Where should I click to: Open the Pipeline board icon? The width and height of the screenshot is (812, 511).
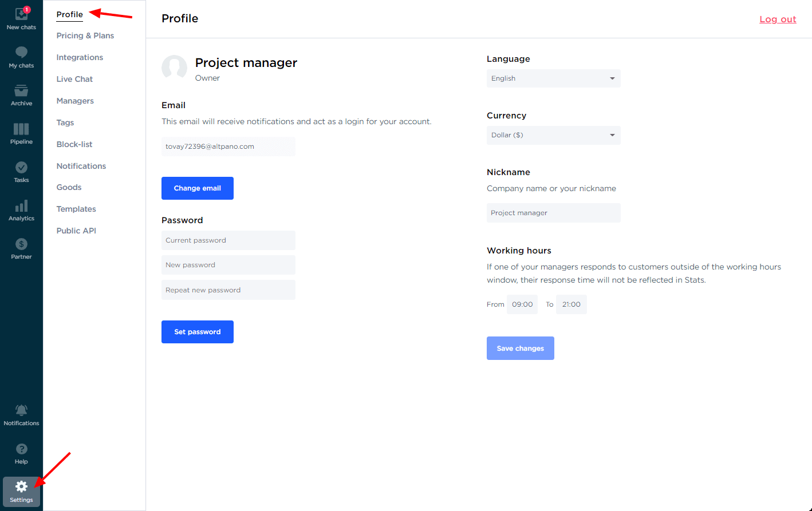(21, 129)
